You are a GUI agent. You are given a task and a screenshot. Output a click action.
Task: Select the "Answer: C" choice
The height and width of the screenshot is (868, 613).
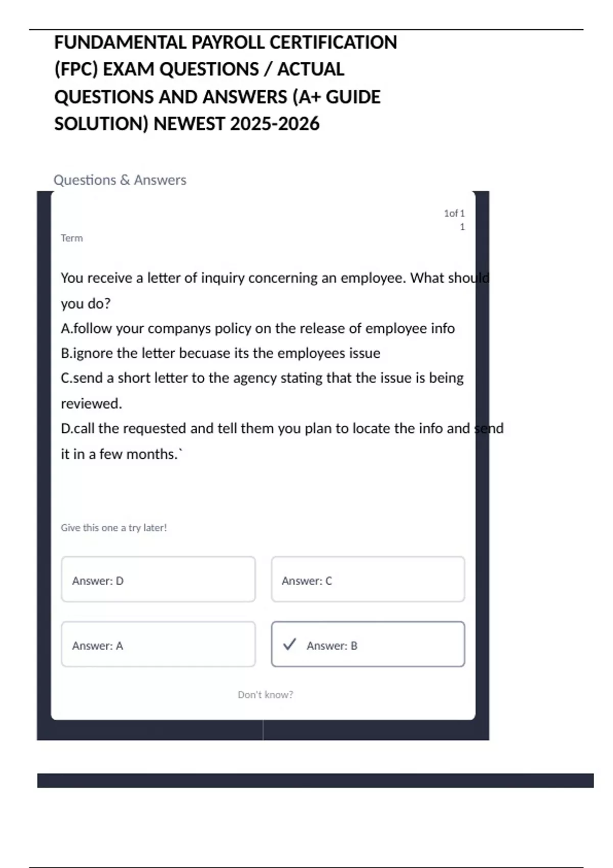368,580
